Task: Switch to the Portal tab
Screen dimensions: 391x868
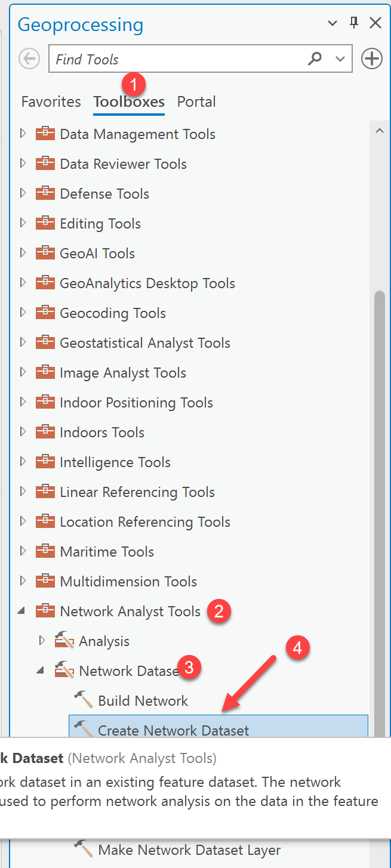Action: pyautogui.click(x=196, y=102)
